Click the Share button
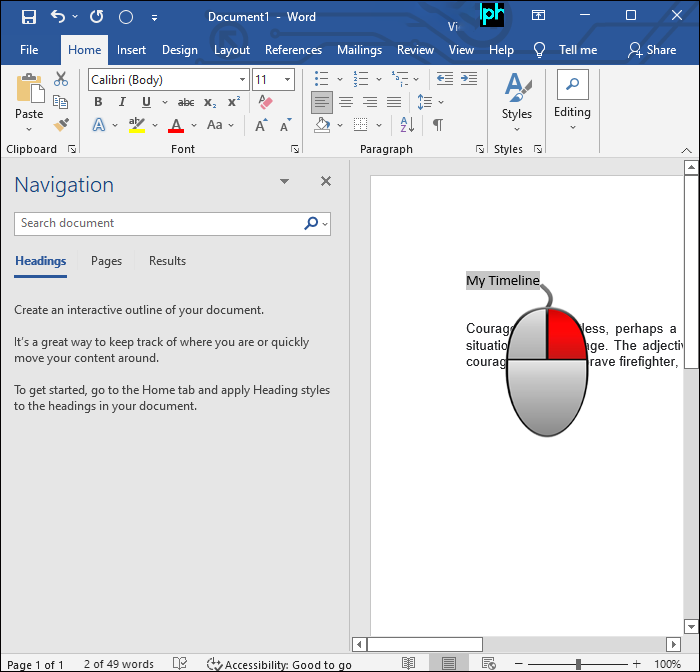Screen dimensions: 700x672 click(x=652, y=50)
